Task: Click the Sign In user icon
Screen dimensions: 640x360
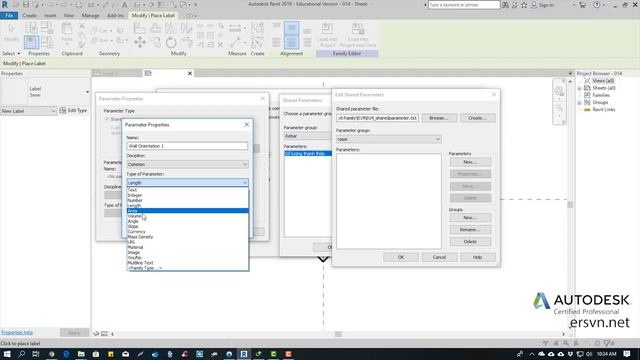Action: coord(533,5)
